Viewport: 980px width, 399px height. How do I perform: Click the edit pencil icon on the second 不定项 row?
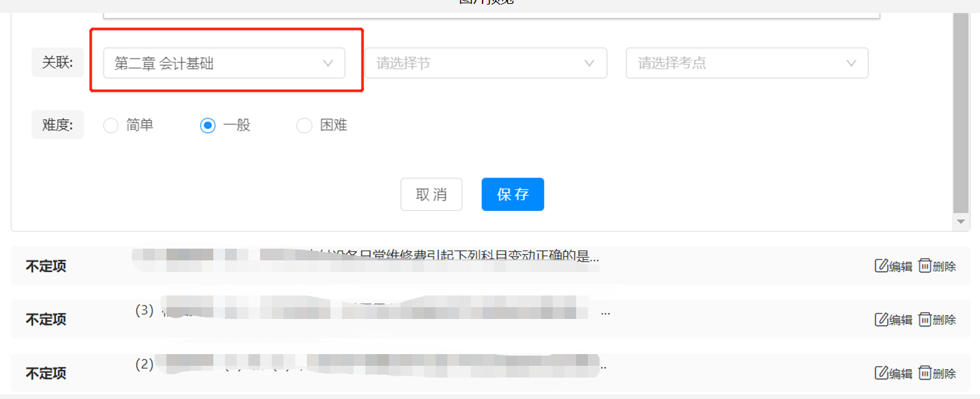click(x=882, y=319)
